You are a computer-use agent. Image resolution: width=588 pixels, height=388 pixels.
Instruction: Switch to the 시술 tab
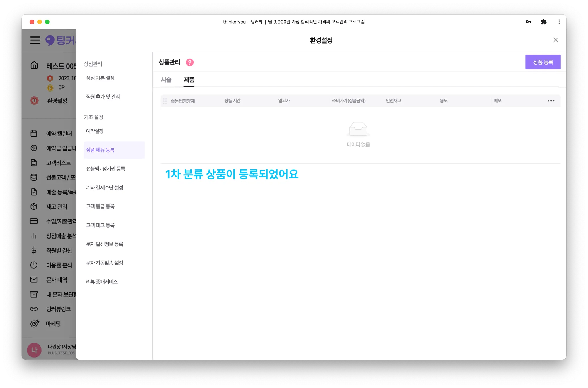point(166,80)
